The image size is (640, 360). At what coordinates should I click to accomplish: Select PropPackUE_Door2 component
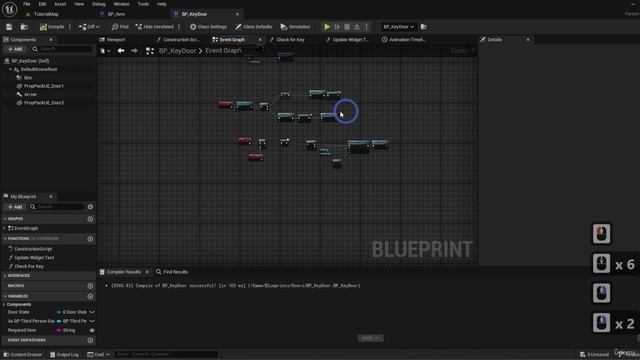[44, 103]
